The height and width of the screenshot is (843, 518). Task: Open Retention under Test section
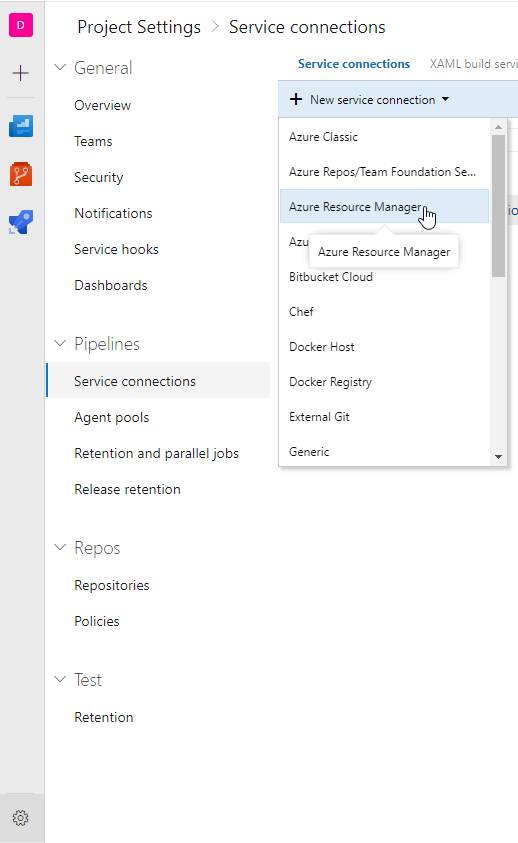104,717
